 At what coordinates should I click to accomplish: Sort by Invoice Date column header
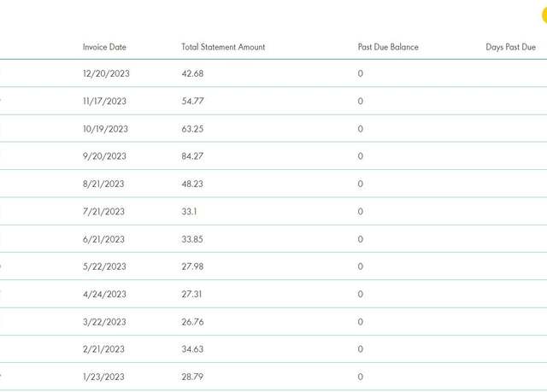pos(104,47)
